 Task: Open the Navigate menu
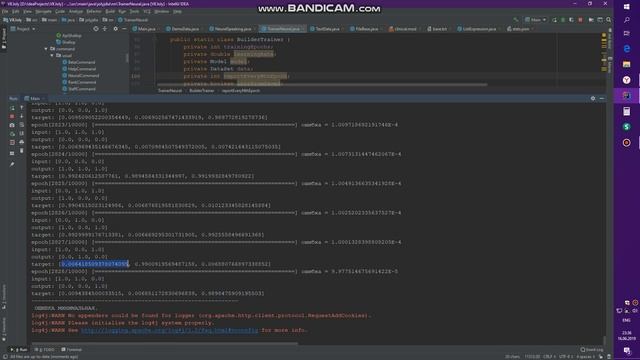tap(43, 11)
